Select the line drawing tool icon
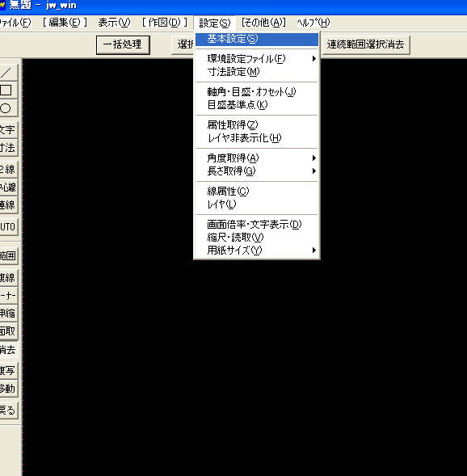The height and width of the screenshot is (476, 467). [8, 73]
